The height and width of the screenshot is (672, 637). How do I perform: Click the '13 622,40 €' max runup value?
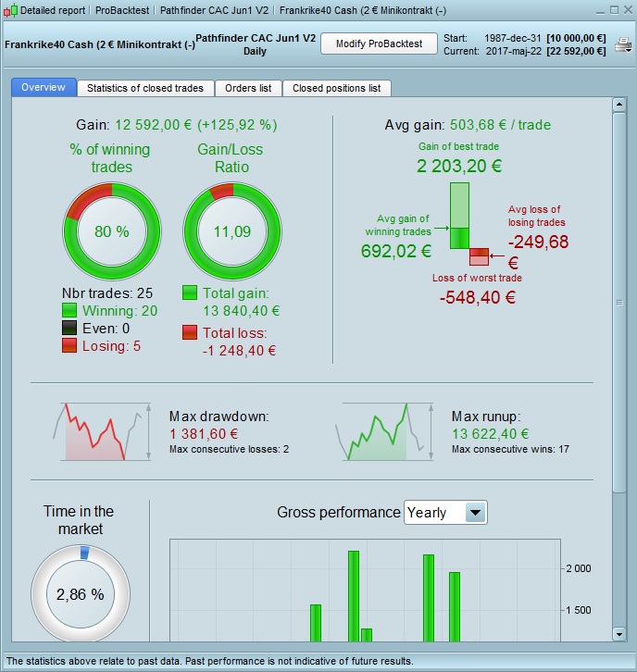pos(491,434)
